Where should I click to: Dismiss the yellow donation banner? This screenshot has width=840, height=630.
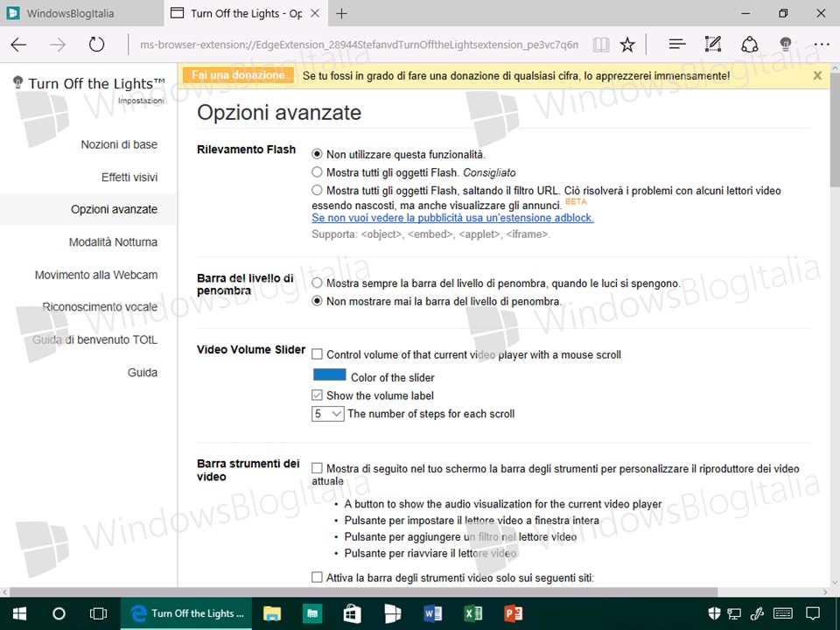[x=817, y=75]
